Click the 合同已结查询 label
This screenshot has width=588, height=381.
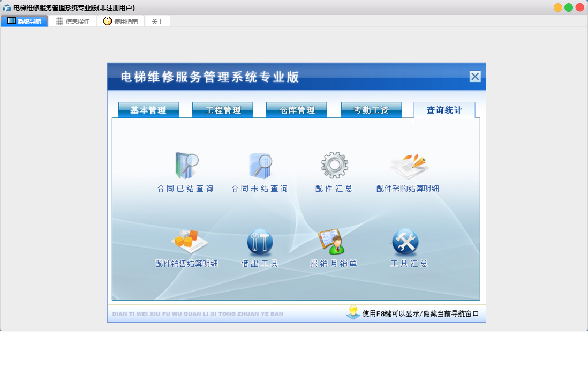click(185, 189)
